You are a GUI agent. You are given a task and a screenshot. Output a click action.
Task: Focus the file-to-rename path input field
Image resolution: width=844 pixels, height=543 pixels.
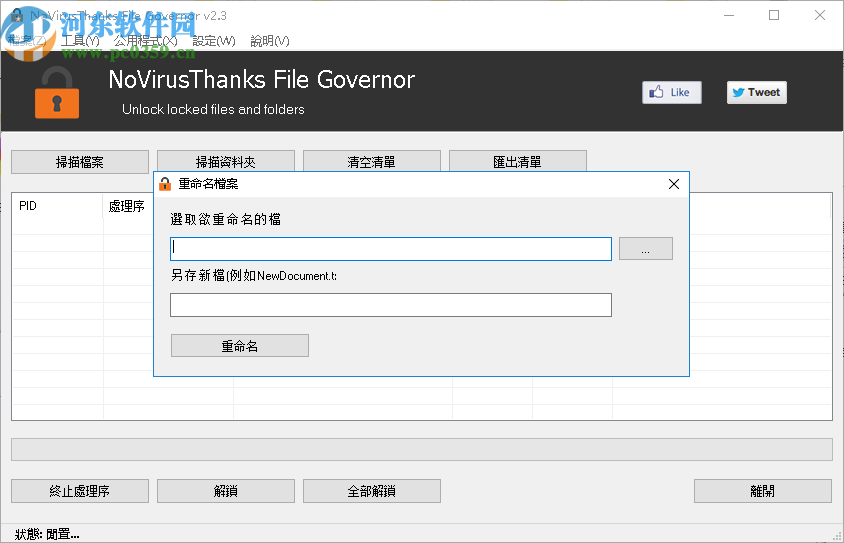pos(391,249)
